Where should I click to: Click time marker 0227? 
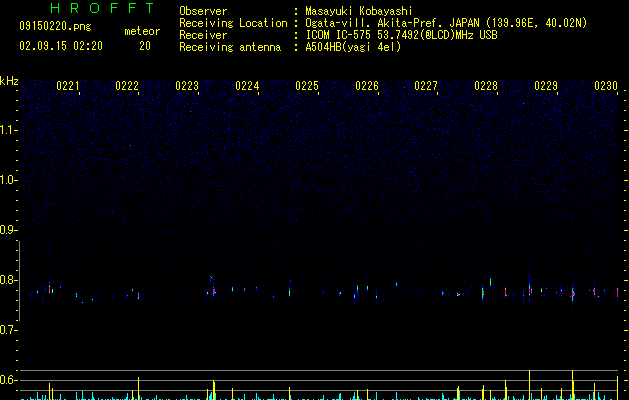426,86
